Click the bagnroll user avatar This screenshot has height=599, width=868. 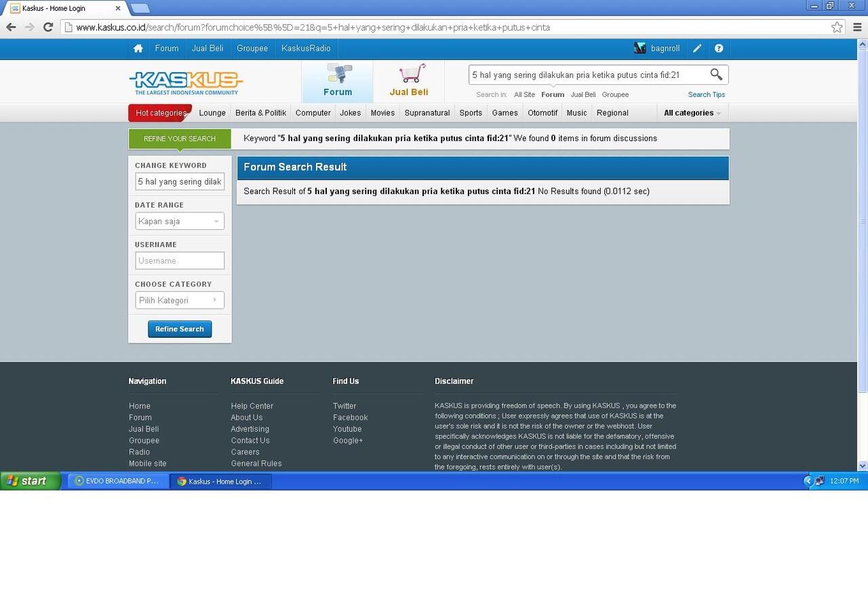pos(640,48)
